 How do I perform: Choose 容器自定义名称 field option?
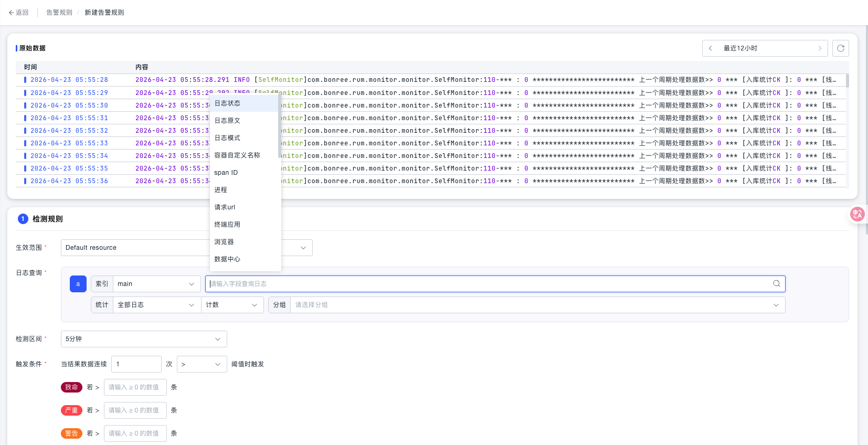[244, 155]
